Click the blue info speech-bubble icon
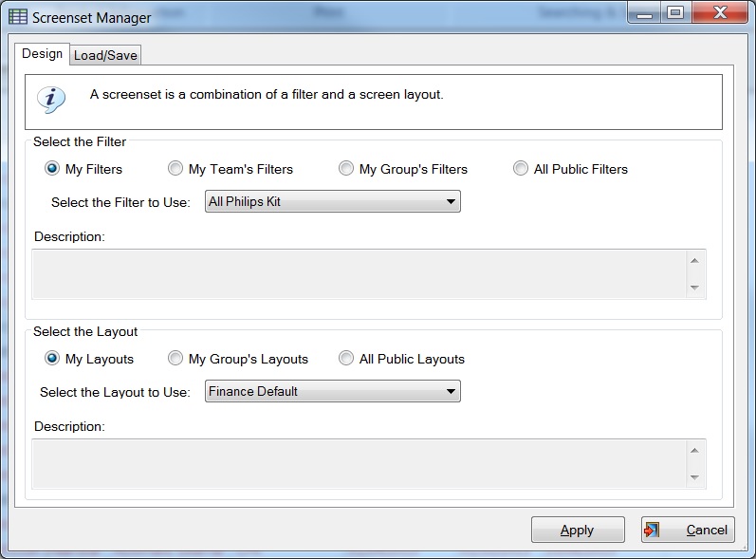The width and height of the screenshot is (756, 559). [x=50, y=100]
